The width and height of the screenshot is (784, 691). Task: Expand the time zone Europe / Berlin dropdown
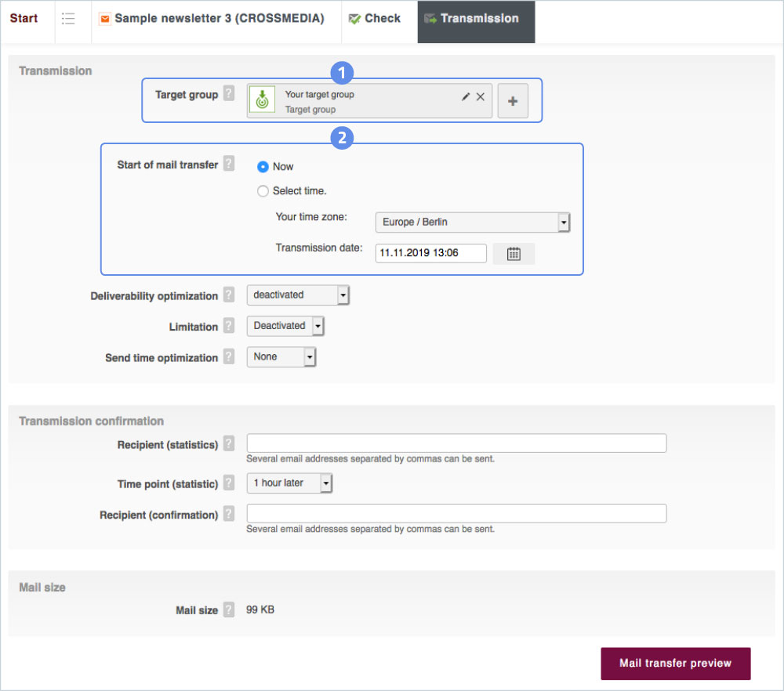coord(472,222)
